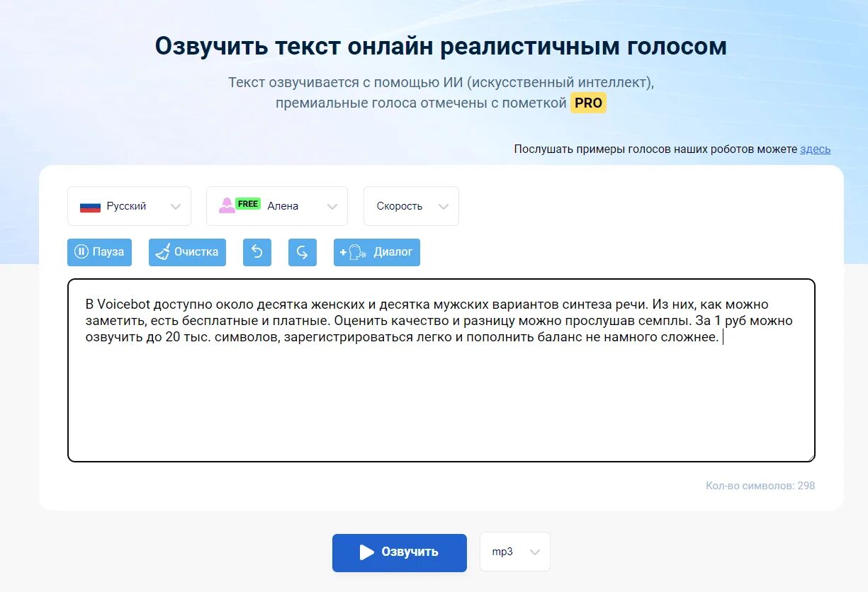Start synthesis with the Озвучить button

[x=400, y=552]
